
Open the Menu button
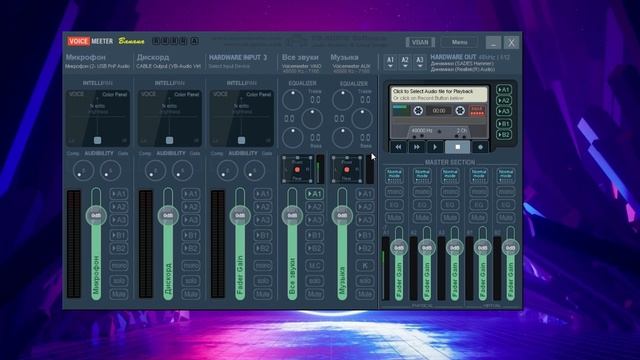[x=460, y=42]
